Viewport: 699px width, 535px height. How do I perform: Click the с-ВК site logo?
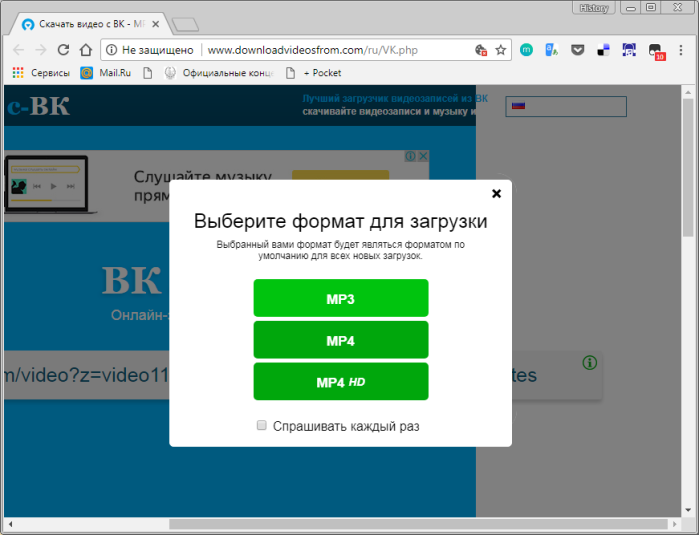coord(38,106)
